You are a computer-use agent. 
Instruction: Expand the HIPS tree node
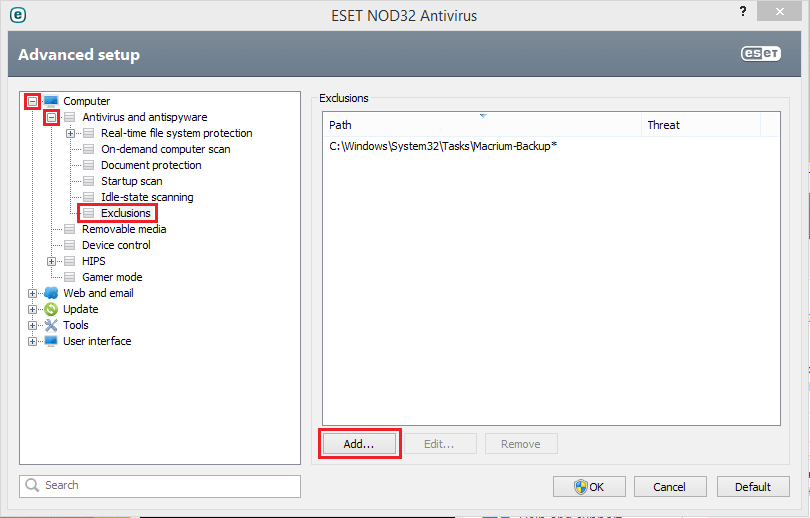pos(52,261)
